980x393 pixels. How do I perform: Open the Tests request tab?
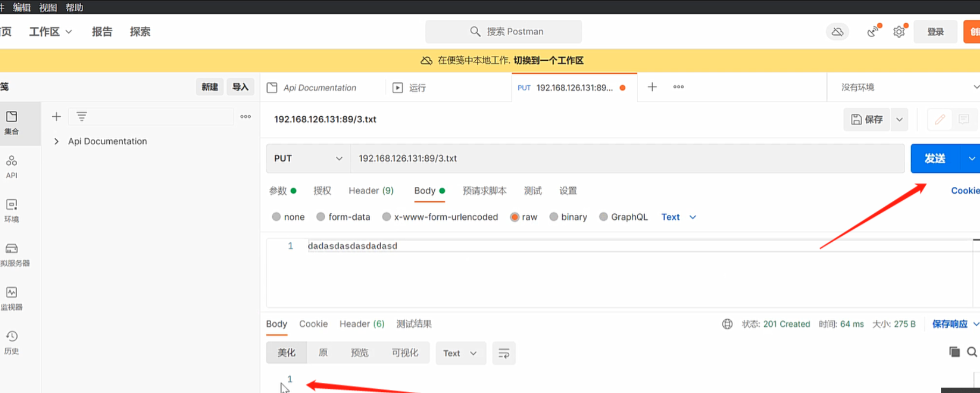tap(533, 191)
